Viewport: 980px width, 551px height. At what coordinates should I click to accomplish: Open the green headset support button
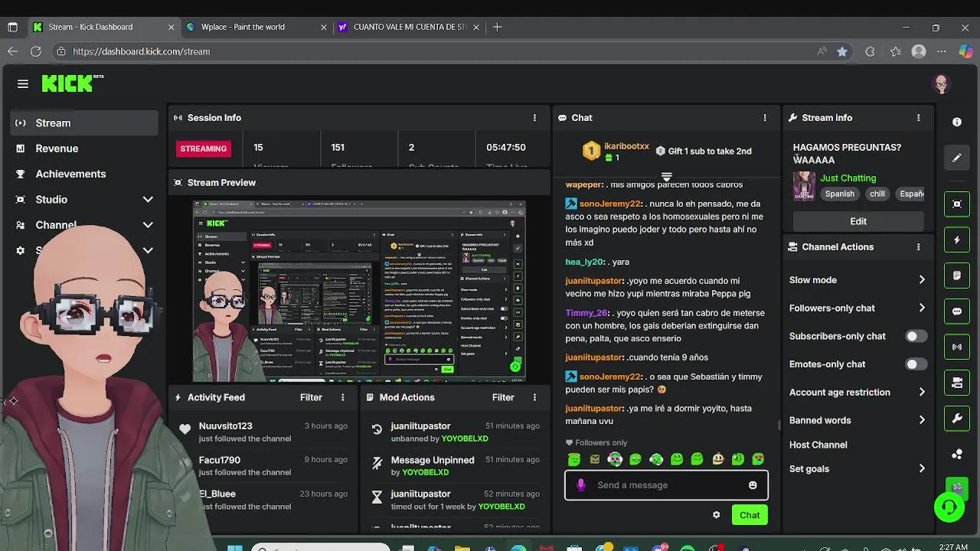(x=949, y=507)
